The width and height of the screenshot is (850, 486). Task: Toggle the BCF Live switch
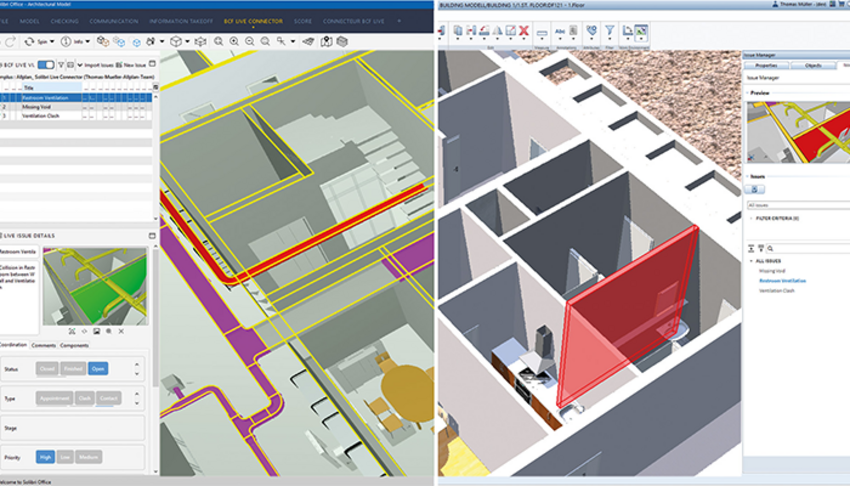point(46,64)
